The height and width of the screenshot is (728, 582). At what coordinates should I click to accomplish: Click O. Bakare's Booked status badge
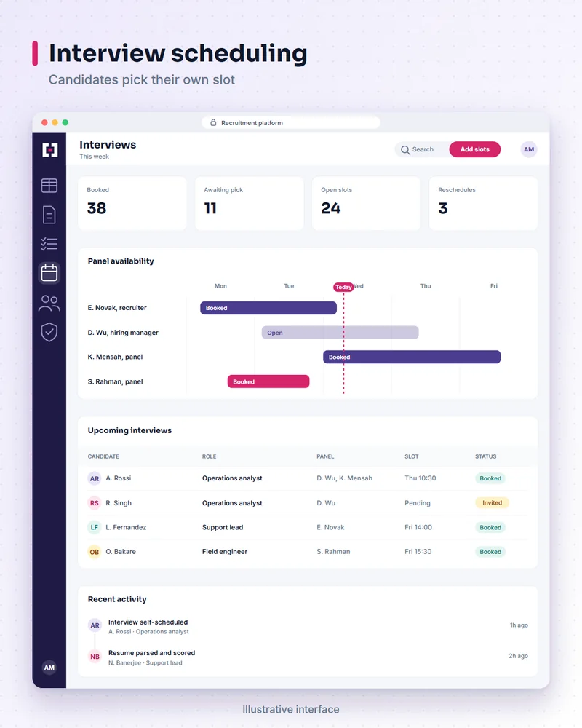[x=490, y=552]
